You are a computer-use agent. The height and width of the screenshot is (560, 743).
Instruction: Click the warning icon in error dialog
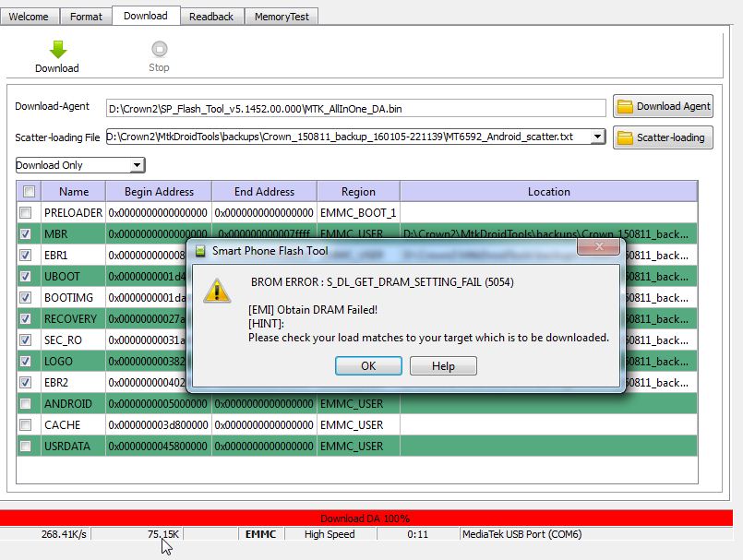point(217,290)
